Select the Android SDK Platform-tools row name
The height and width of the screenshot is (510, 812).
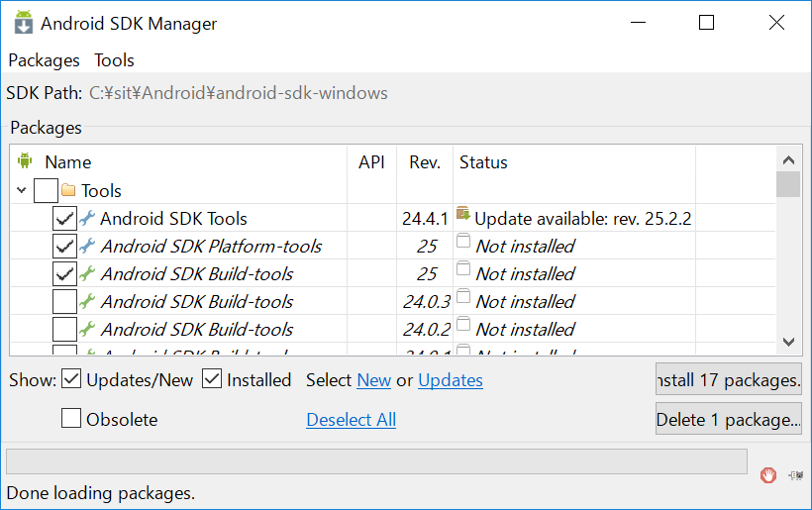(211, 247)
